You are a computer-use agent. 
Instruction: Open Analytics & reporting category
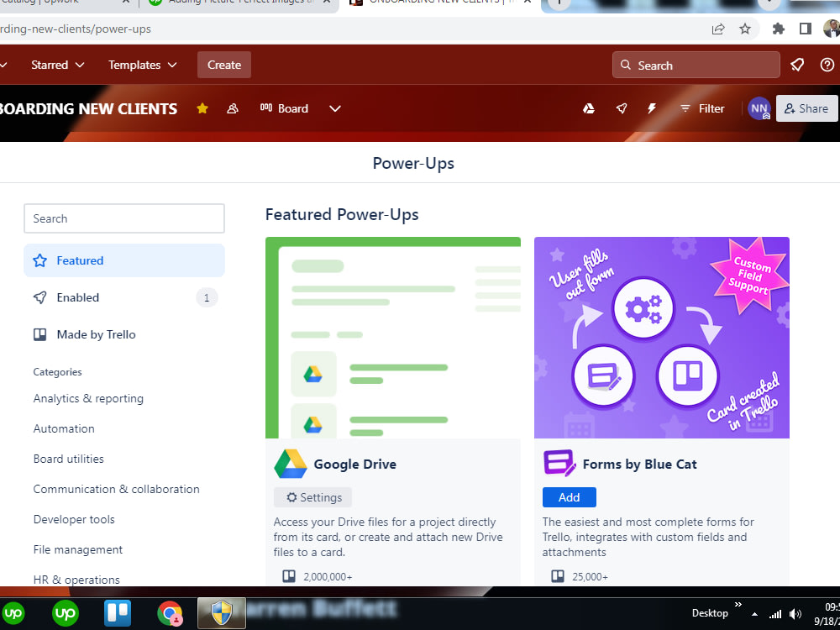click(88, 398)
